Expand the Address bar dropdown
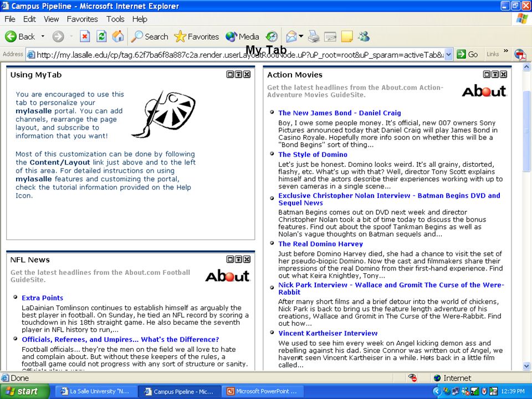The width and height of the screenshot is (532, 399). click(448, 55)
